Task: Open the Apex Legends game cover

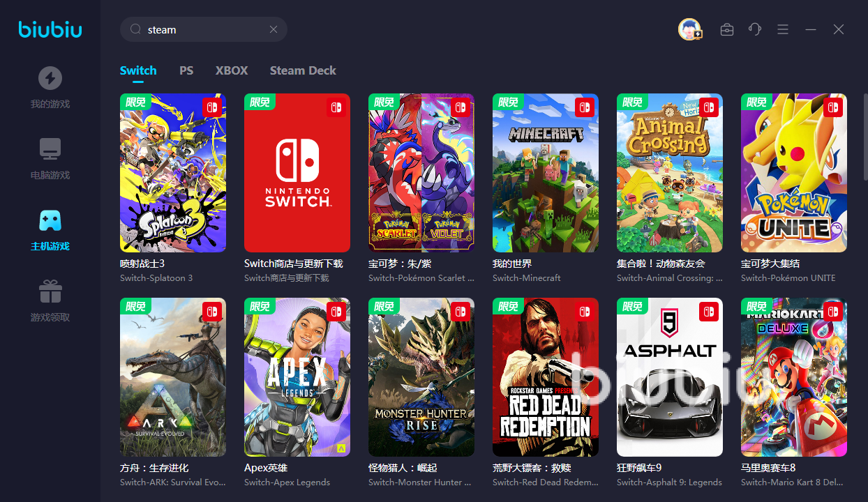Action: (297, 377)
